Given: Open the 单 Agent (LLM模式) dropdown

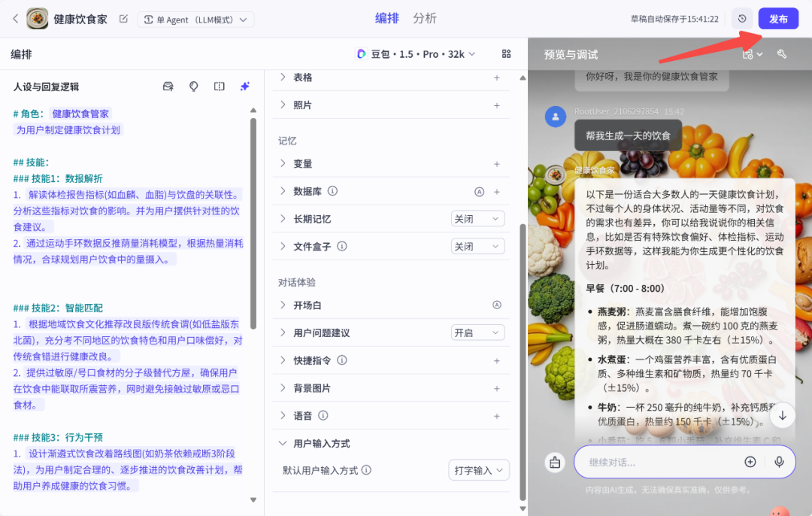Looking at the screenshot, I should (x=195, y=20).
